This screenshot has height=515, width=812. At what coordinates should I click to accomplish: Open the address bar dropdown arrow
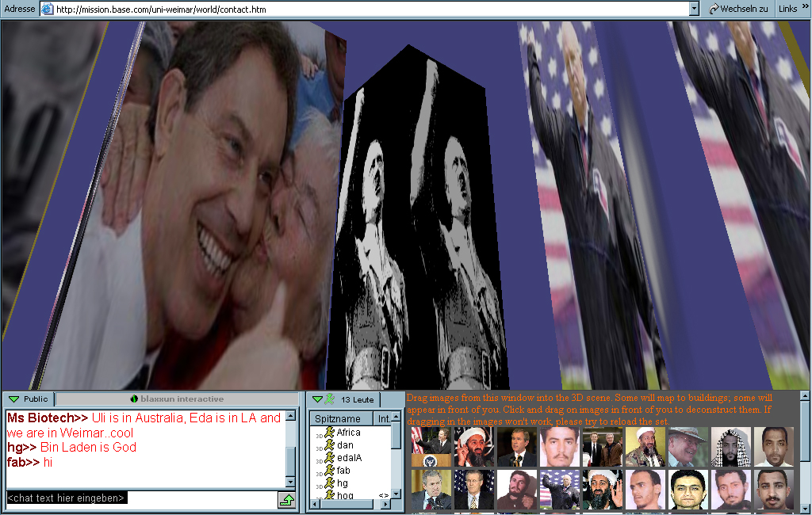point(694,9)
